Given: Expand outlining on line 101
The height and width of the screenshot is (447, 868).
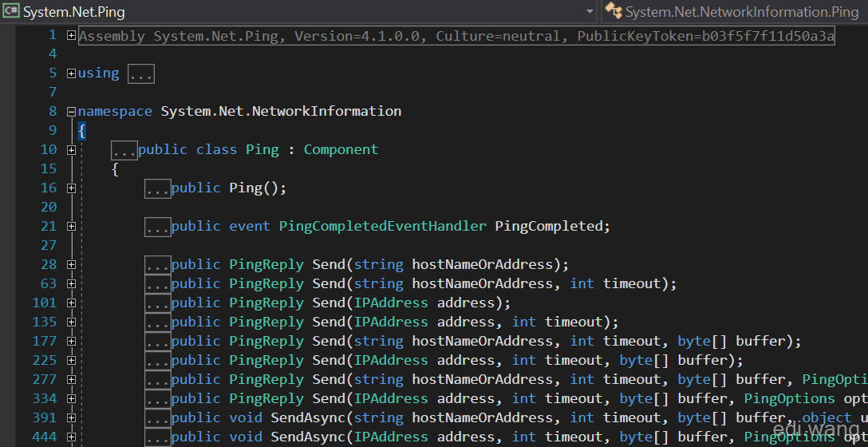Looking at the screenshot, I should click(71, 303).
